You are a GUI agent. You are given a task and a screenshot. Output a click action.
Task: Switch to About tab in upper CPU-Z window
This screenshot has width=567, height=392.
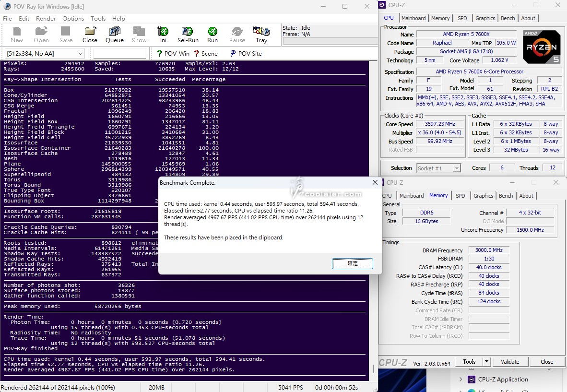tap(528, 18)
